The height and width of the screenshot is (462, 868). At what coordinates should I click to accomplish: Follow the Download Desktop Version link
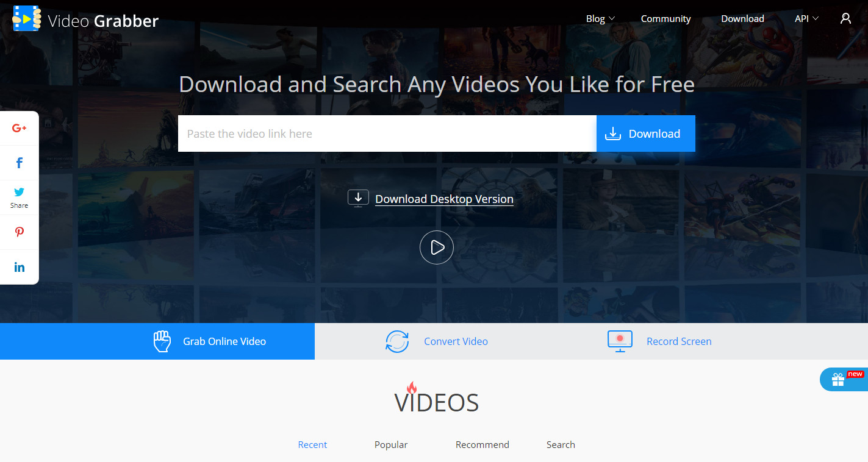[444, 199]
